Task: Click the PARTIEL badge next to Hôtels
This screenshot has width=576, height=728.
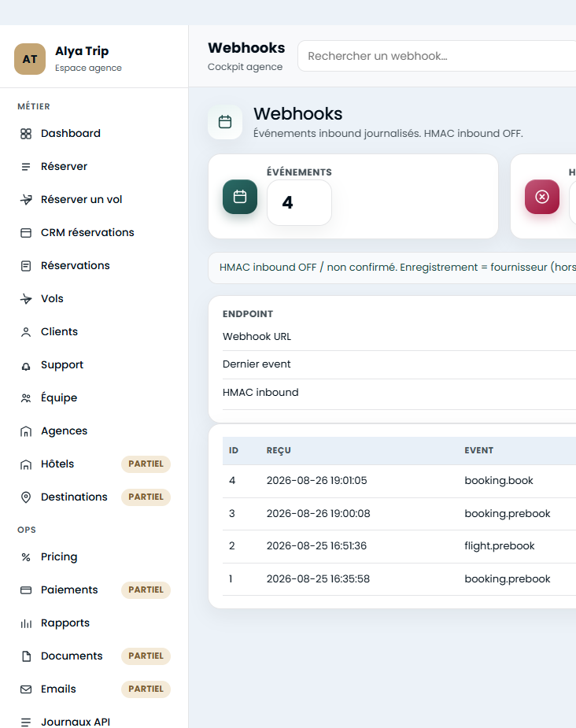Action: coord(146,464)
